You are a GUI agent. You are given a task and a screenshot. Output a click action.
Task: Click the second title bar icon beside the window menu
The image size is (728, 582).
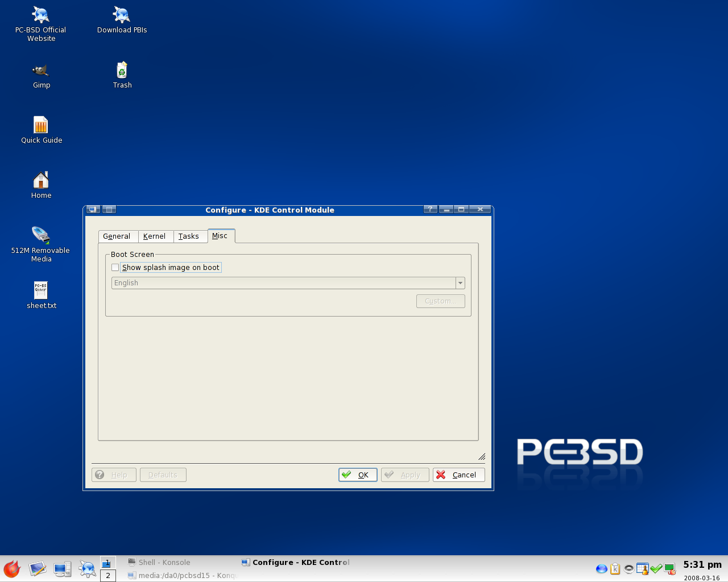[x=109, y=210]
